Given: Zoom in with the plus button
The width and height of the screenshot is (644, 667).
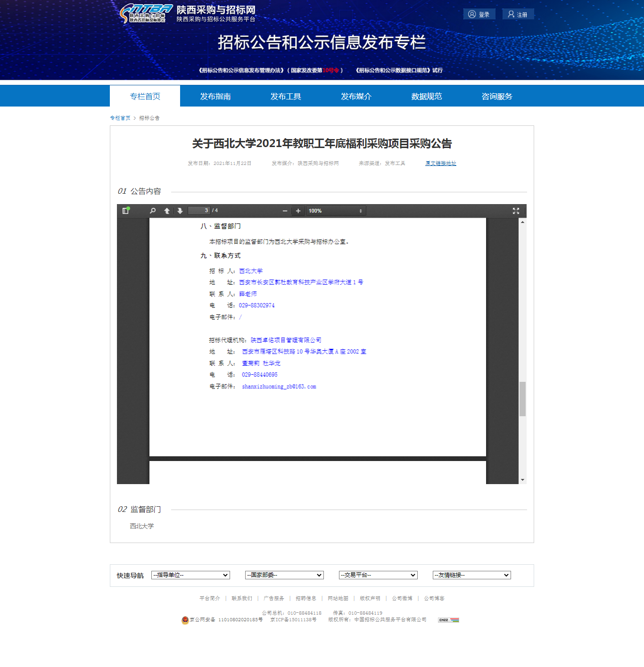Looking at the screenshot, I should (x=298, y=211).
